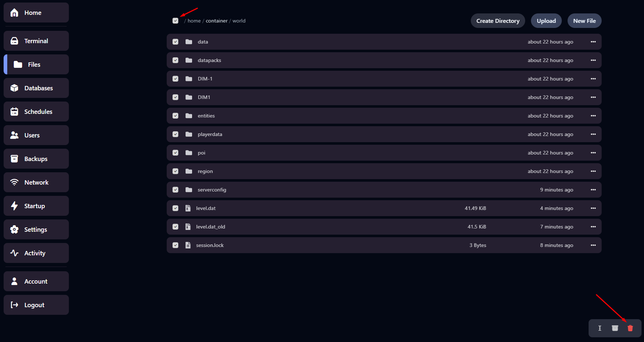This screenshot has width=644, height=342.
Task: Click the Upload button
Action: [546, 21]
